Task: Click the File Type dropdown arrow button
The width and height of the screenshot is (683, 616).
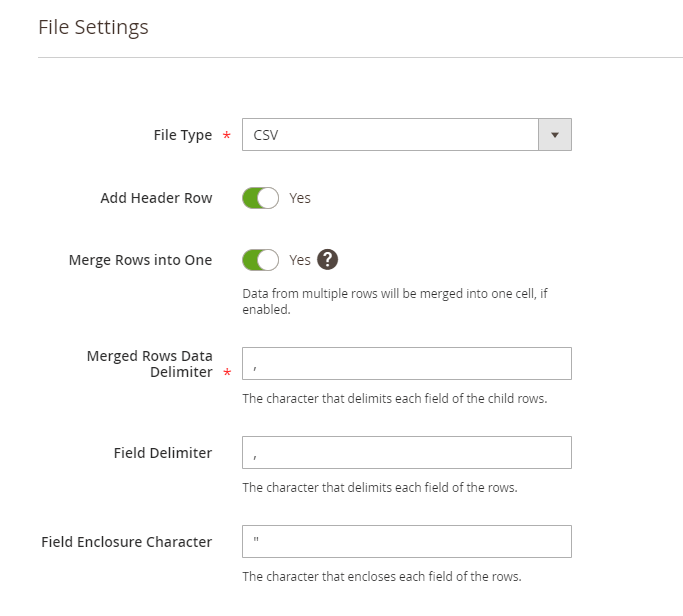Action: click(x=555, y=135)
